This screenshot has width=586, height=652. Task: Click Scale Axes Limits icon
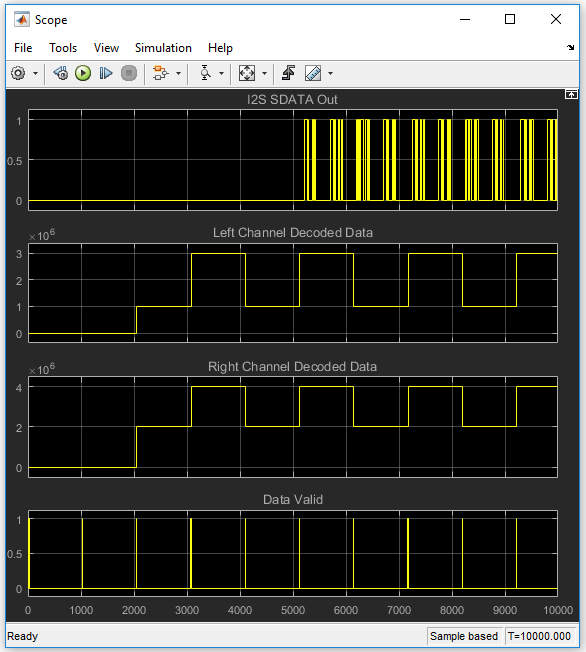tap(247, 74)
